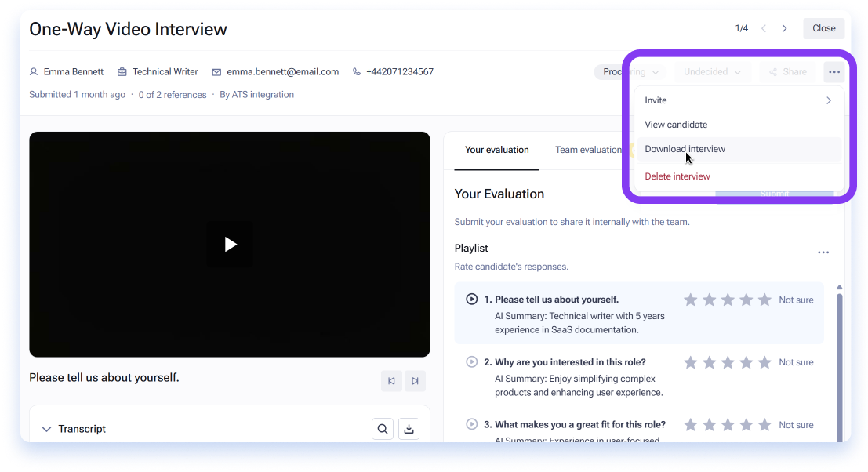Choose Delete interview from menu

point(739,176)
